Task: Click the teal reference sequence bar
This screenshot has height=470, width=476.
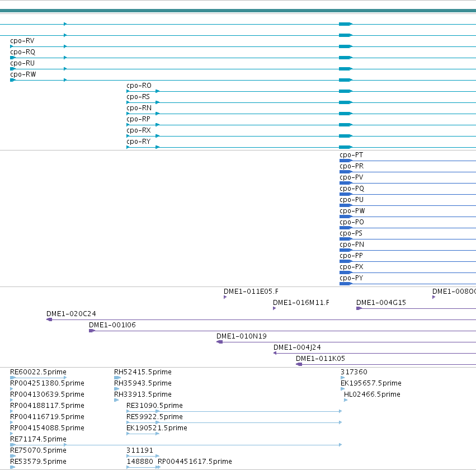Action: [238, 11]
